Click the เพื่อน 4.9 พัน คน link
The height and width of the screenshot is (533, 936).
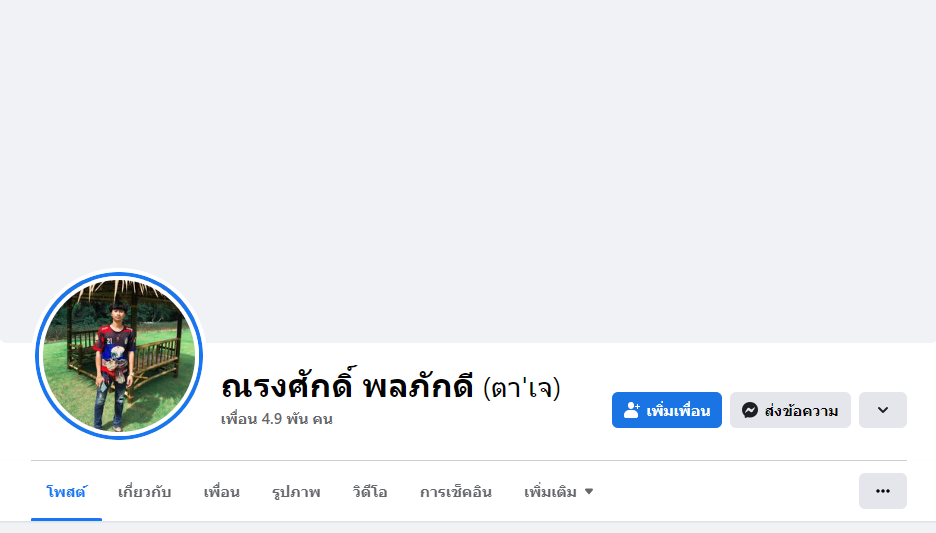tap(277, 419)
